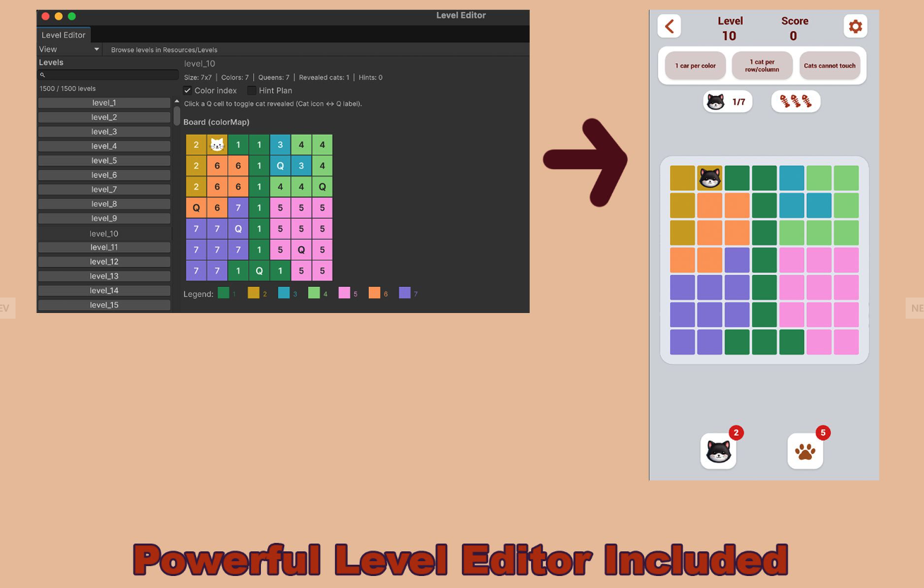Toggle Q cell in orange fourth row
924x588 pixels.
[x=196, y=208]
